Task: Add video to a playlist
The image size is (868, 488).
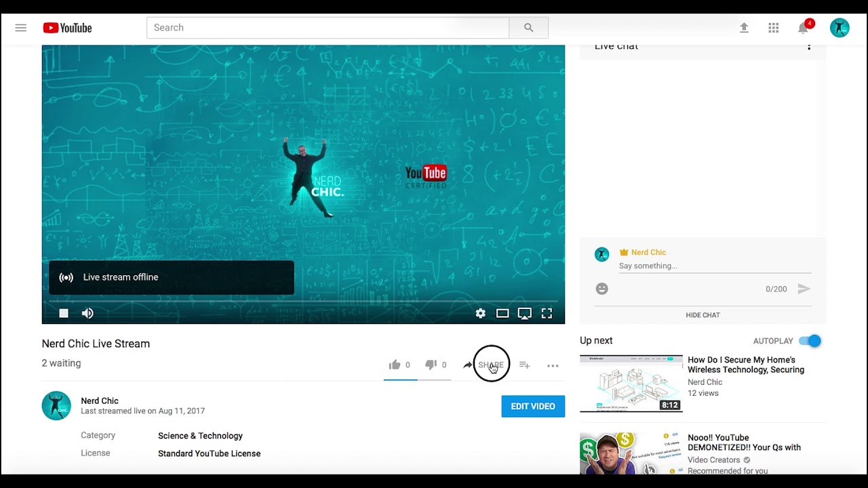Action: (x=524, y=365)
